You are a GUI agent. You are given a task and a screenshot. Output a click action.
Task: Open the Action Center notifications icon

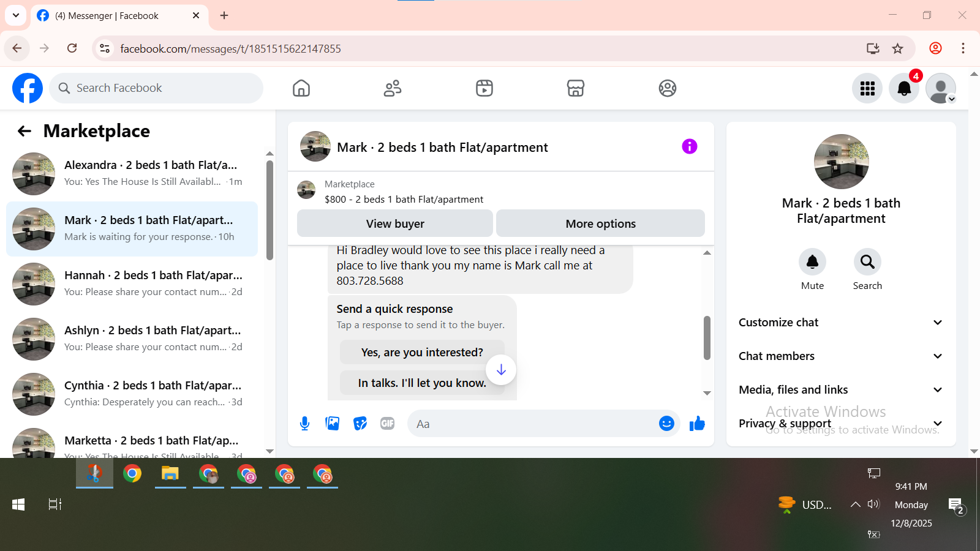point(957,506)
